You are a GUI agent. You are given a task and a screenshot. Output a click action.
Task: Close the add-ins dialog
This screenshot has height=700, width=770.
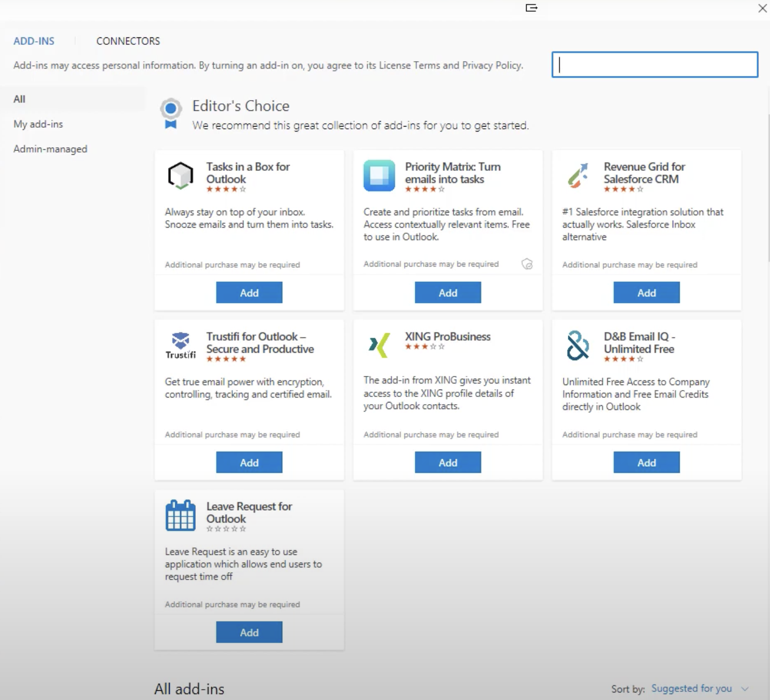[x=762, y=8]
